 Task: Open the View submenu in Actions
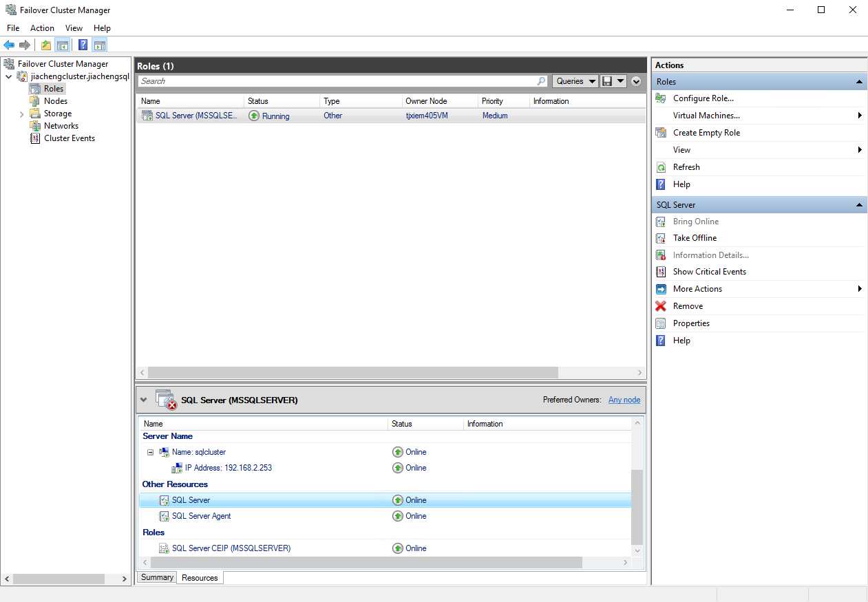(681, 150)
